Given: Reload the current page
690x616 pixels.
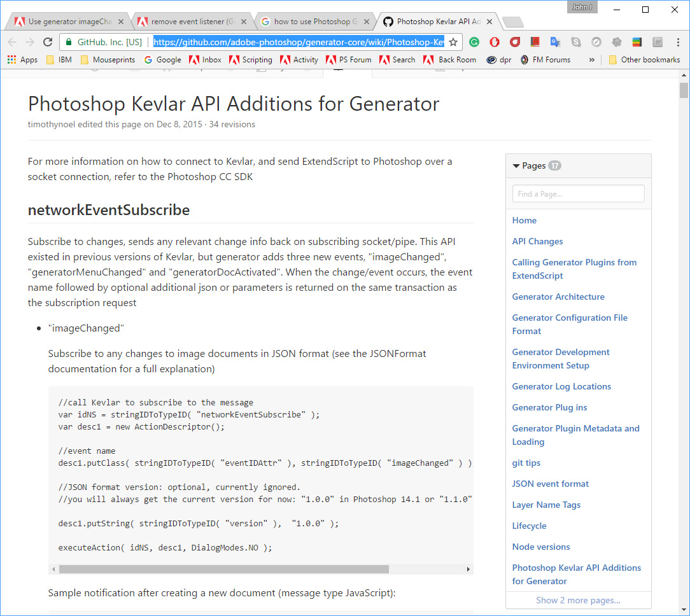Looking at the screenshot, I should pos(48,42).
